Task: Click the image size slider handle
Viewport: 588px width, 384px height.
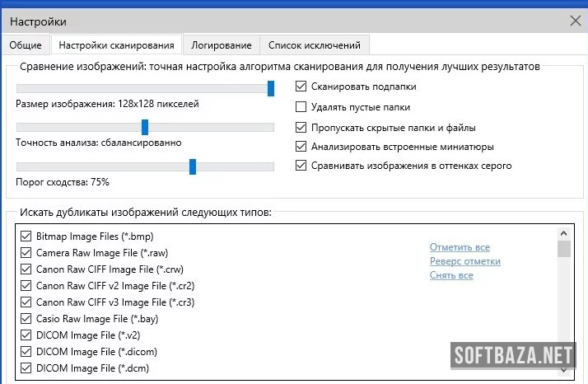Action: point(271,88)
